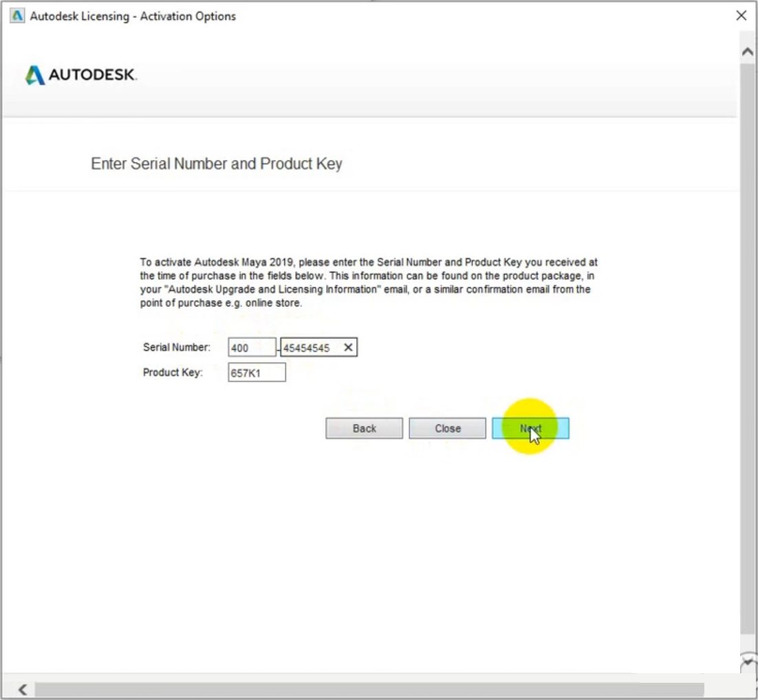Go back with the Back button
This screenshot has height=700, width=758.
click(364, 428)
